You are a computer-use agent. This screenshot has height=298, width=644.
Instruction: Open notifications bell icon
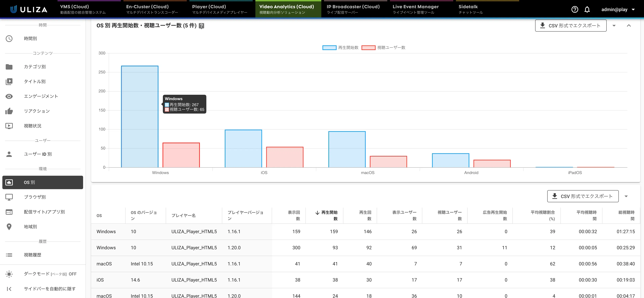coord(587,9)
